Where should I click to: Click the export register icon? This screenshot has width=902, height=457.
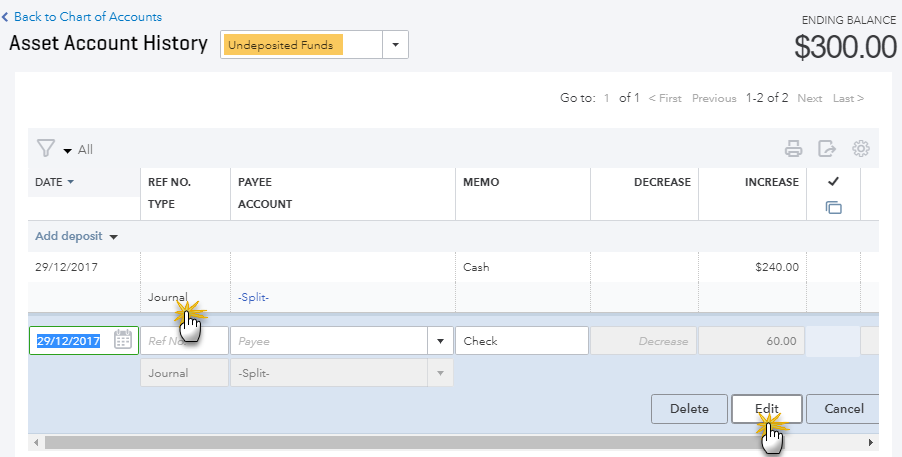(827, 149)
